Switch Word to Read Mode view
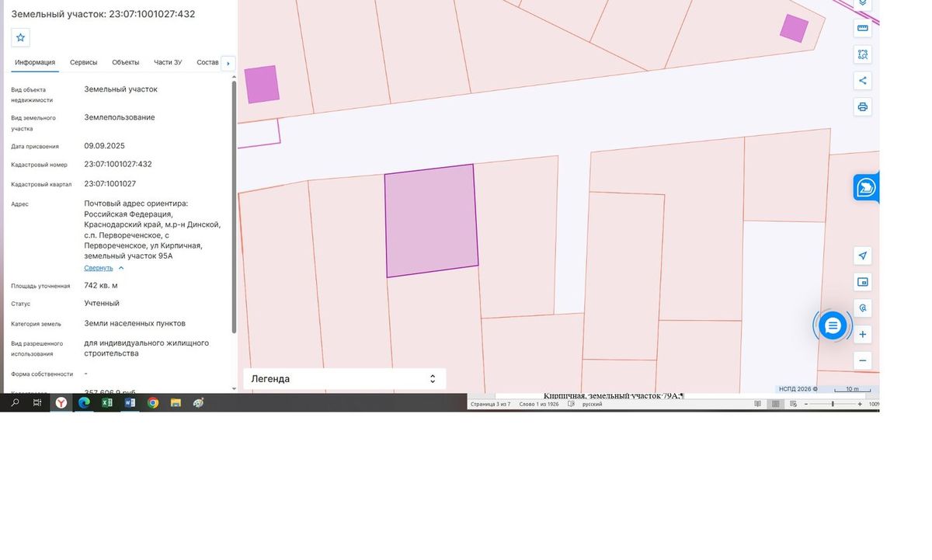Viewport: 932px width, 560px height. click(x=758, y=404)
